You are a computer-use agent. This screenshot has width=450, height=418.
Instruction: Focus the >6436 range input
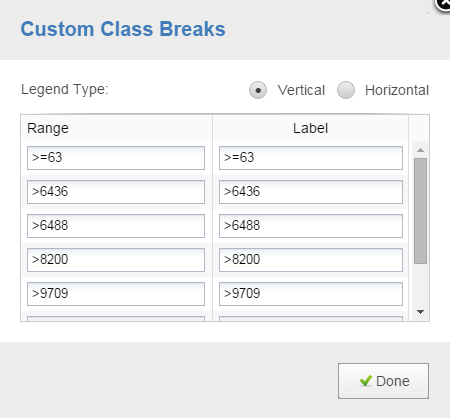(116, 192)
